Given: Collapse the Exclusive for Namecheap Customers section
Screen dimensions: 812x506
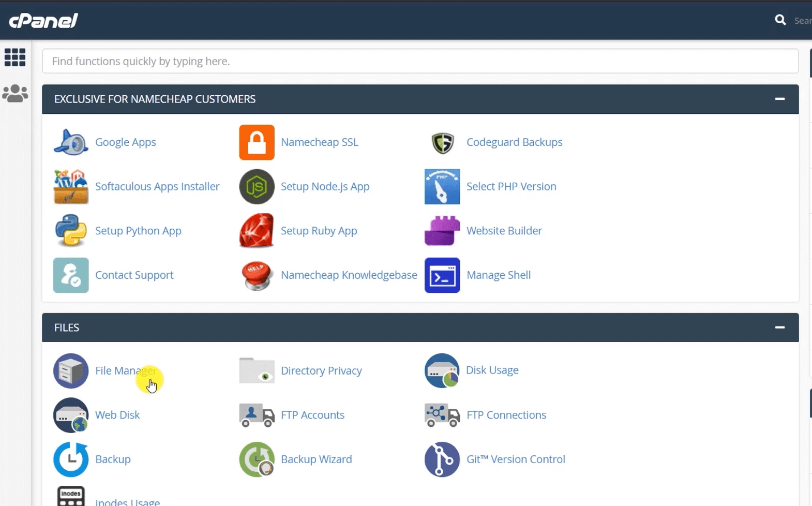Looking at the screenshot, I should point(780,99).
